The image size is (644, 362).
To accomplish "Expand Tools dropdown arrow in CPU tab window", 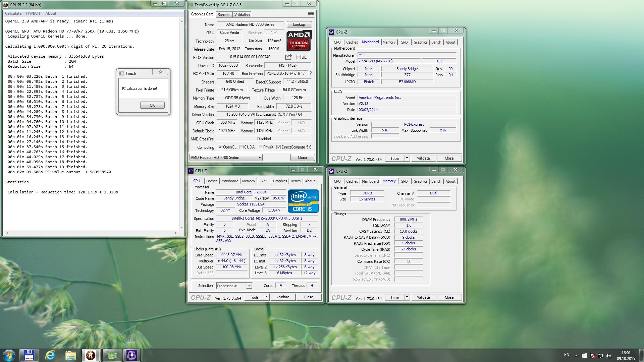I will coord(266,297).
